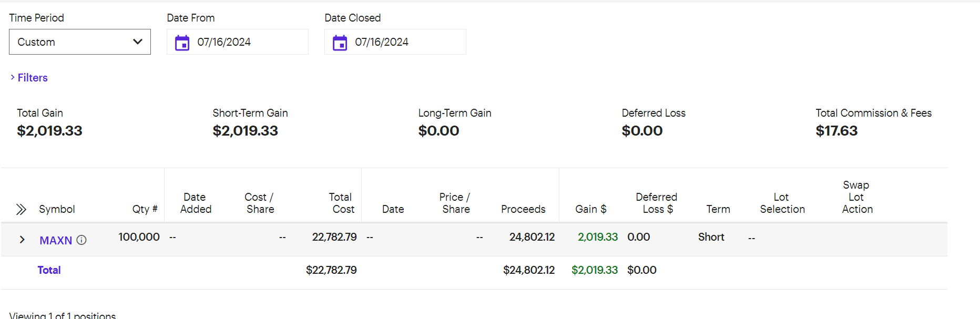Image resolution: width=980 pixels, height=319 pixels.
Task: Select MAXN total cost 22,782.79
Action: [334, 237]
